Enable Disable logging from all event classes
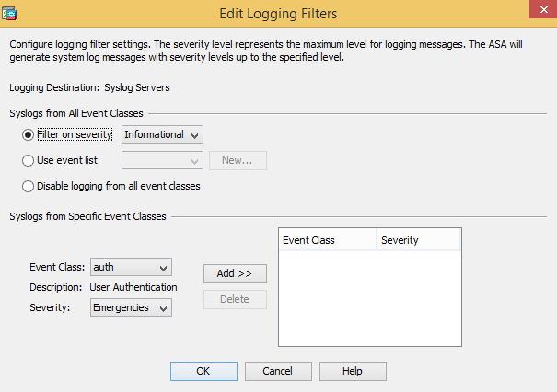 (x=29, y=186)
